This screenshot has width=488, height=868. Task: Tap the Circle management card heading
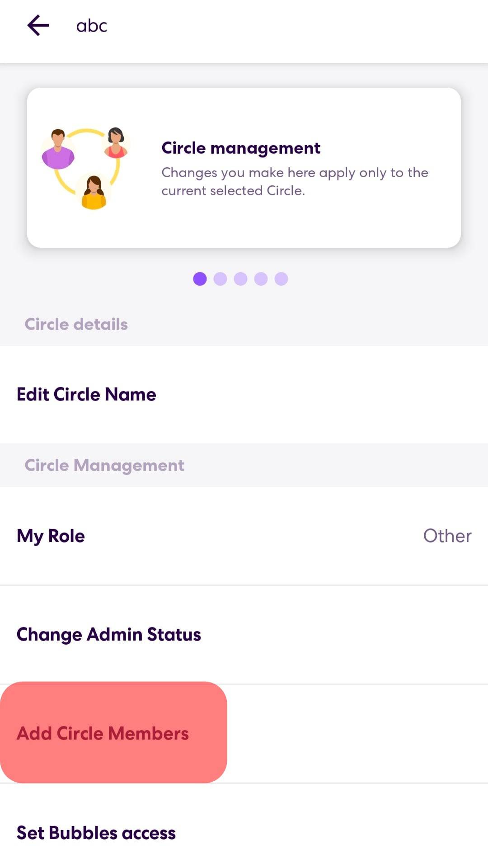coord(241,148)
